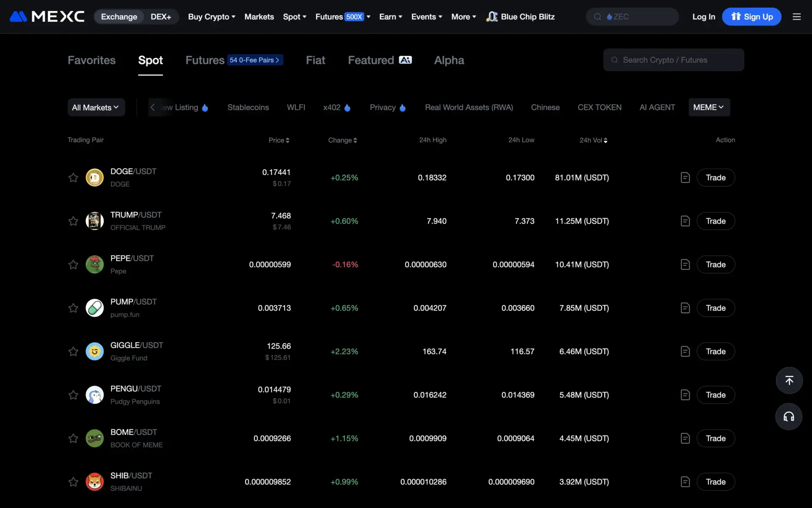Open the chart icon beside DOGE Trade button

[x=685, y=178]
